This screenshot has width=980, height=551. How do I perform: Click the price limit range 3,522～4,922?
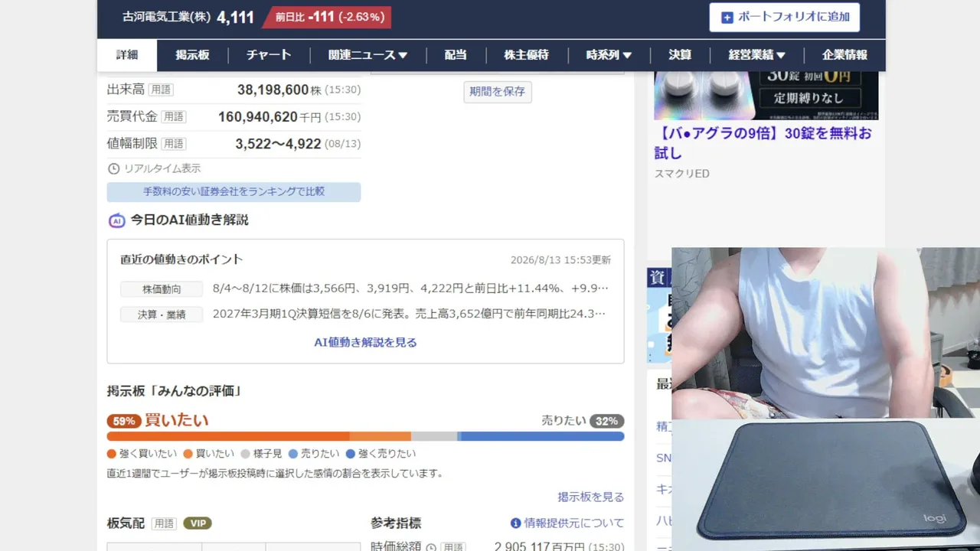[278, 143]
